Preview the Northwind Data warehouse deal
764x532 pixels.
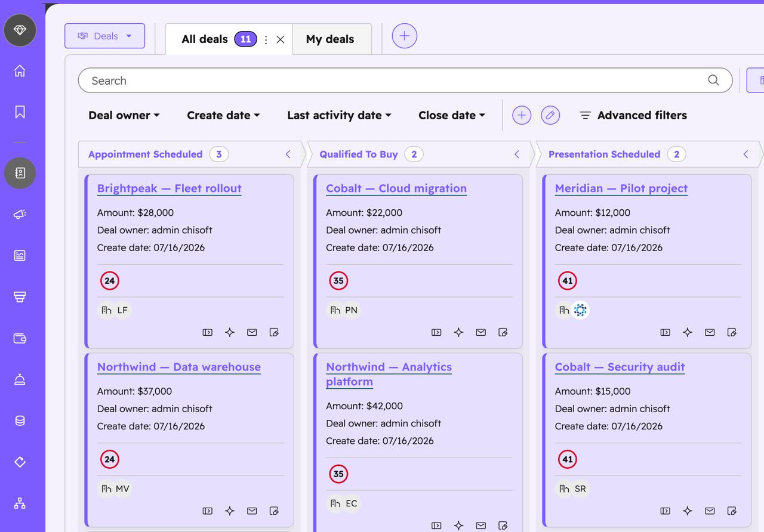tap(208, 511)
